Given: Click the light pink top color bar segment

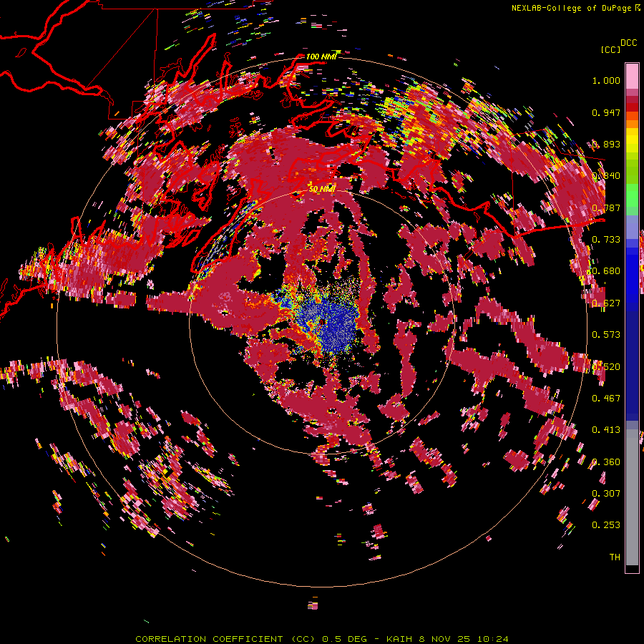Looking at the screenshot, I should (x=632, y=77).
